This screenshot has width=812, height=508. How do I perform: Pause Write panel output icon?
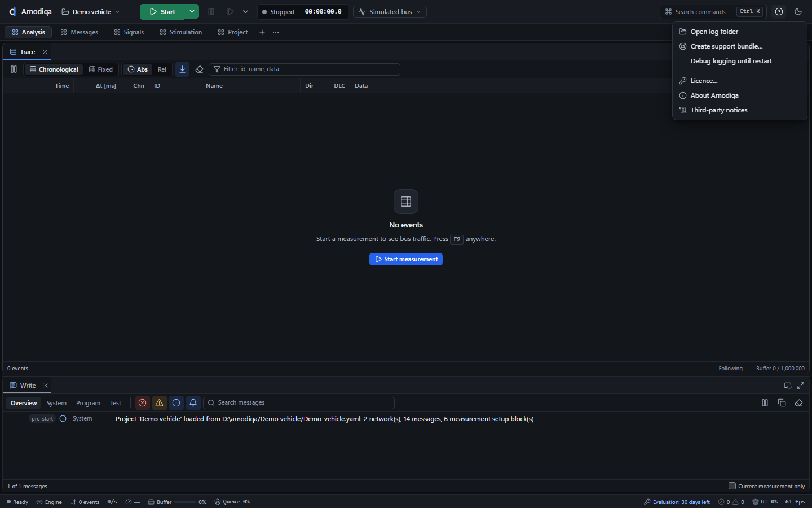point(765,403)
